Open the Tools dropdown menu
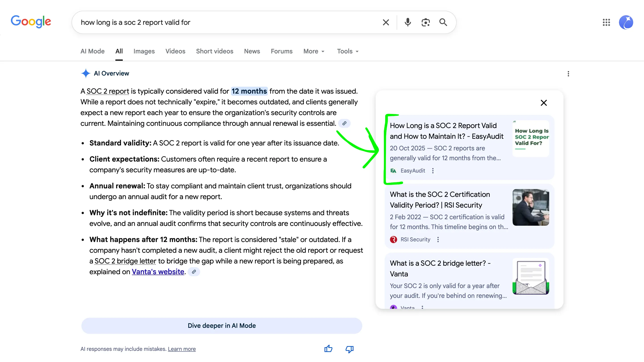 [347, 51]
